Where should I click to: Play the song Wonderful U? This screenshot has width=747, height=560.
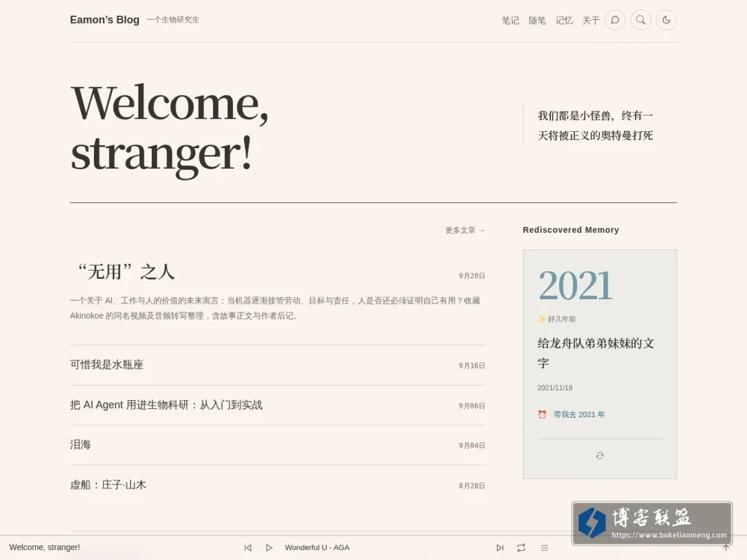click(269, 548)
